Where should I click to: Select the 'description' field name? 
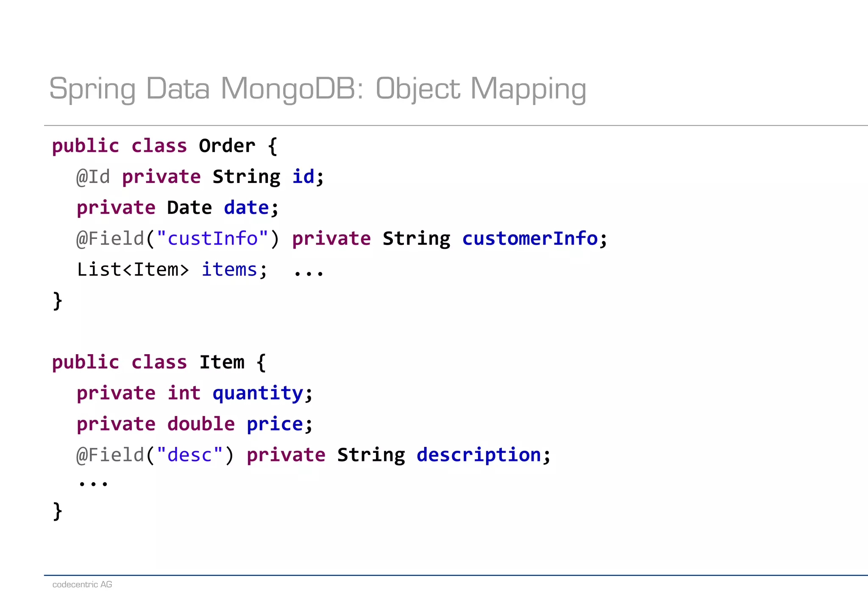click(479, 455)
